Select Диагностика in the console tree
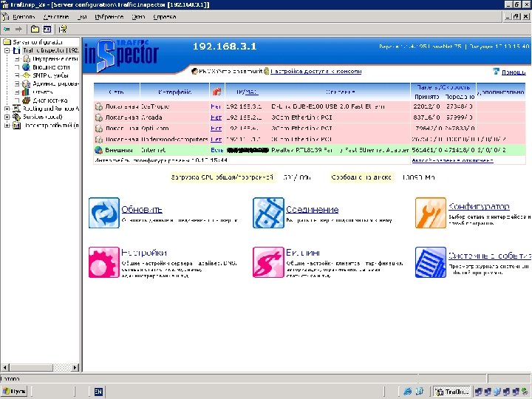This screenshot has height=399, width=532. click(50, 100)
